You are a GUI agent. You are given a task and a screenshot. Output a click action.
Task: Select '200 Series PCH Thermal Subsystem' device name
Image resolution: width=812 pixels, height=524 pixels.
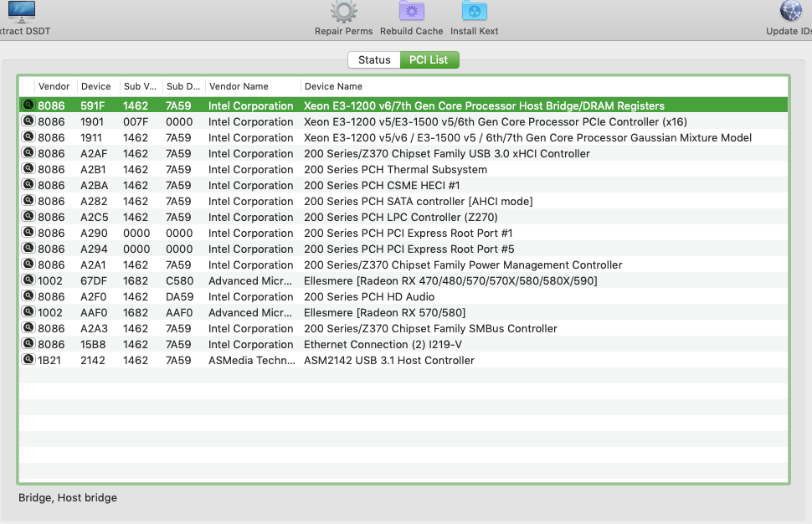(396, 169)
